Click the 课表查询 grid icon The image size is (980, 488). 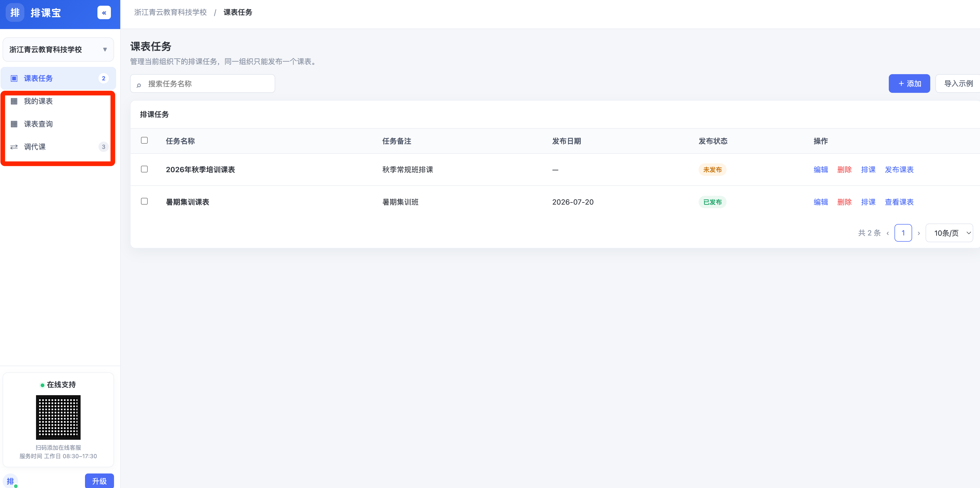[14, 124]
